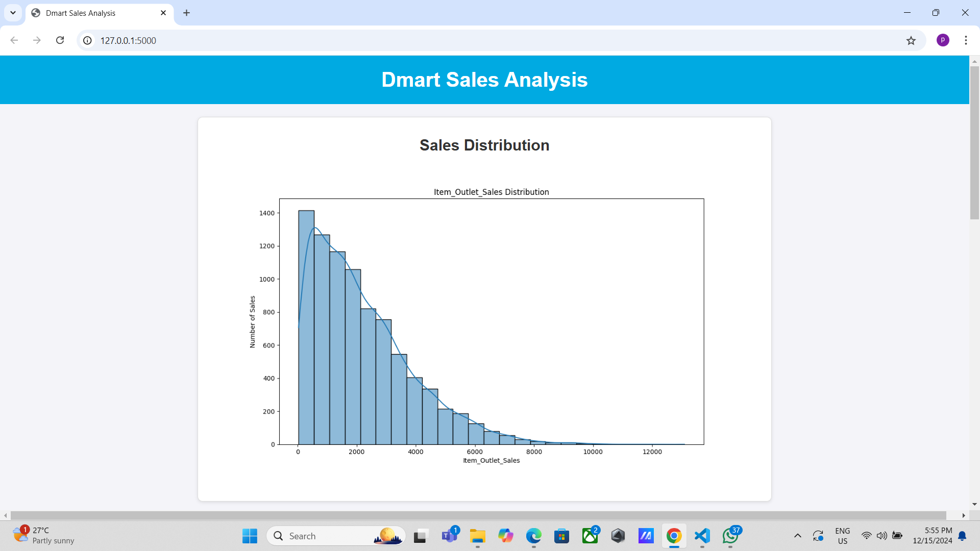Open Copilot from the taskbar
Viewport: 980px width, 551px height.
tap(506, 536)
